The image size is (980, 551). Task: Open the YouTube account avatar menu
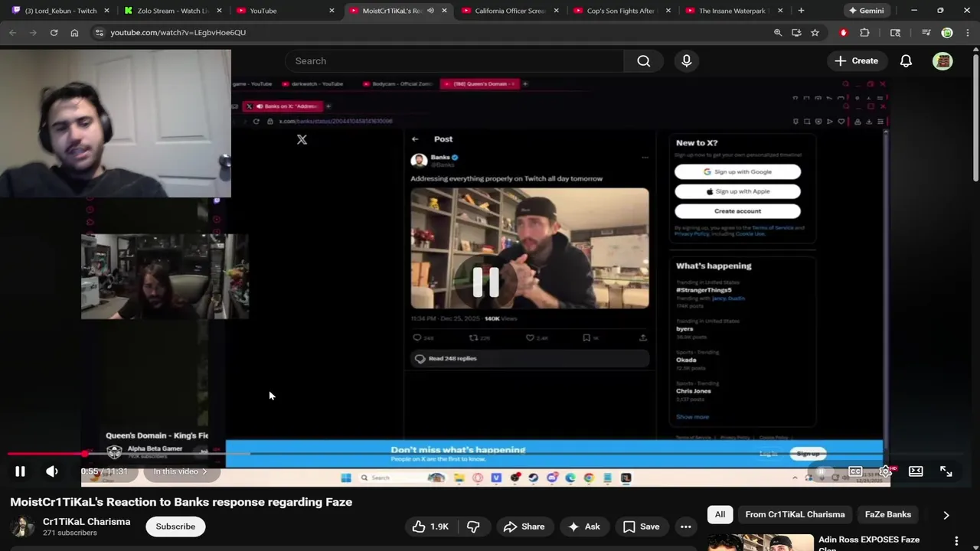942,61
